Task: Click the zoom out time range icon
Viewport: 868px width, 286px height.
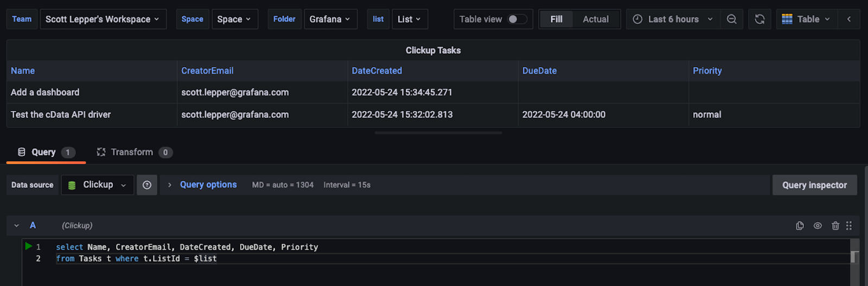Action: click(x=732, y=19)
